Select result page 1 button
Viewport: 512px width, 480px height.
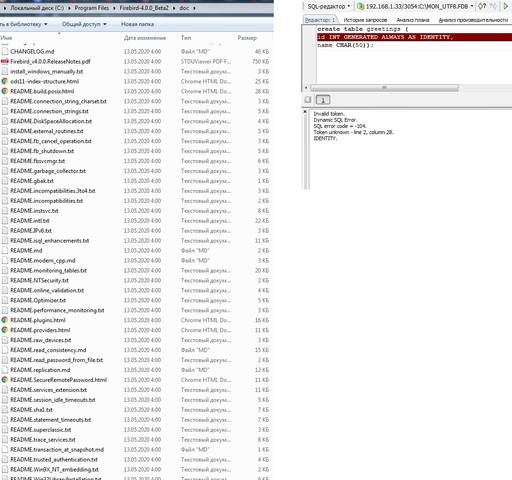[323, 100]
